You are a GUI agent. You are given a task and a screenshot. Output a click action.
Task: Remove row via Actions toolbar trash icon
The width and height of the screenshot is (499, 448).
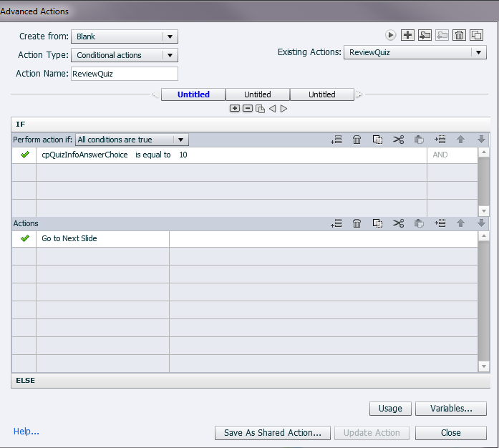[357, 224]
